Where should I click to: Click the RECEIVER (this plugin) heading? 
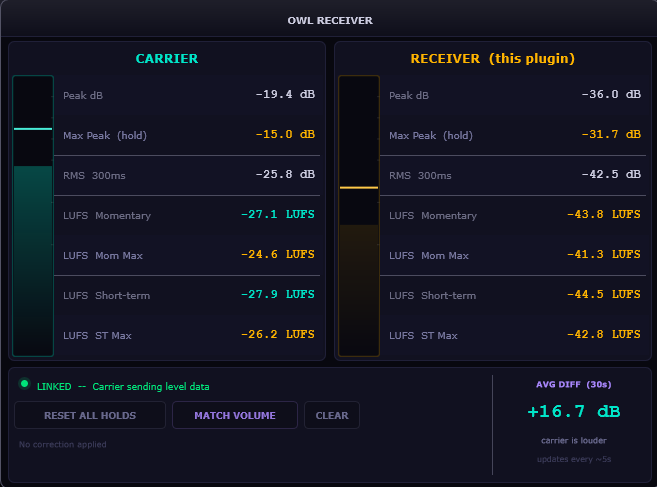(492, 59)
